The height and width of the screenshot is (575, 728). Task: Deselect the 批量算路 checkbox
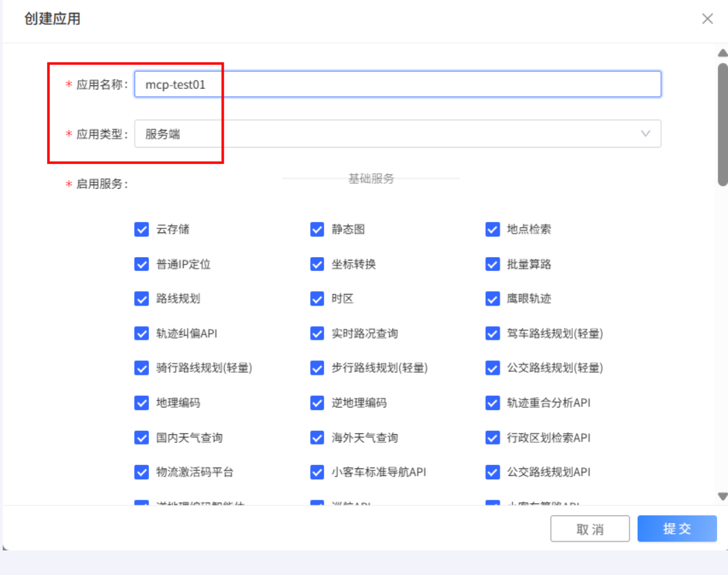tap(493, 265)
